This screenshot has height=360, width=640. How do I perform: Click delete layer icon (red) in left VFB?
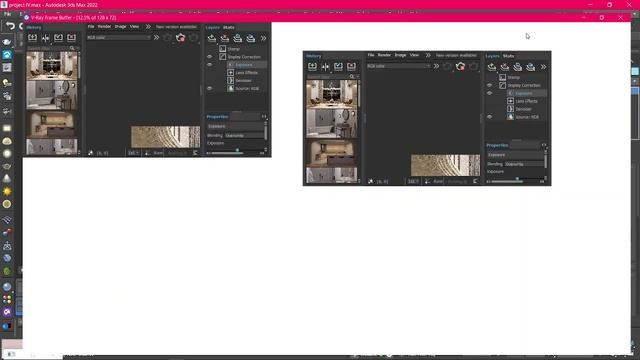click(225, 38)
